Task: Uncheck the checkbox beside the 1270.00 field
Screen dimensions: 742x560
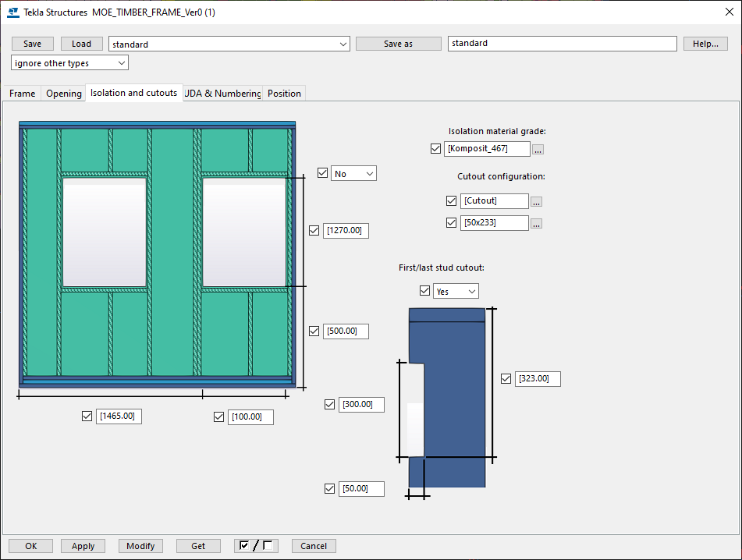Action: 314,230
